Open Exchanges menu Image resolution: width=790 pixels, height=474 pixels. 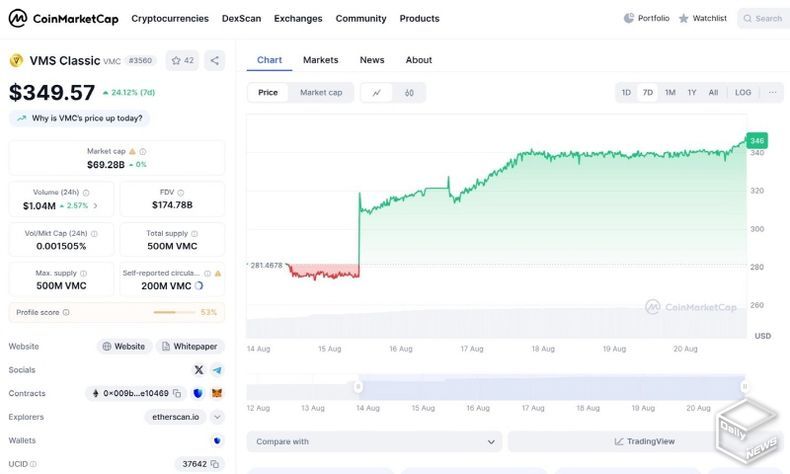298,19
